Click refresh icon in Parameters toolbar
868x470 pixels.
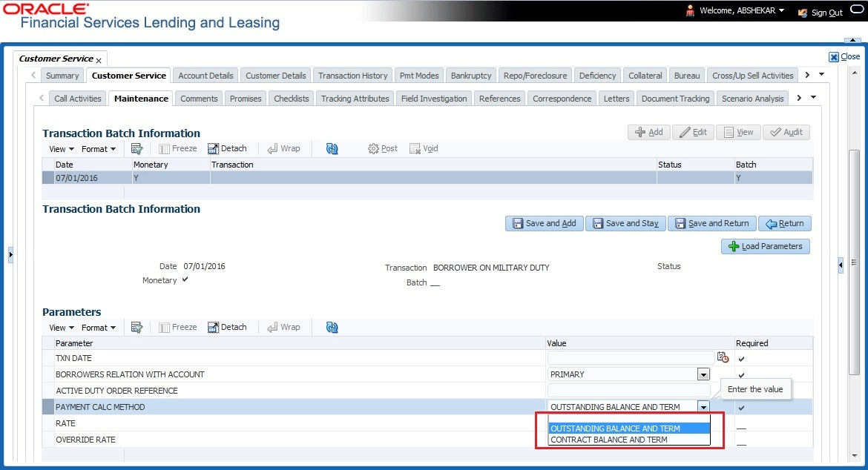pyautogui.click(x=332, y=328)
